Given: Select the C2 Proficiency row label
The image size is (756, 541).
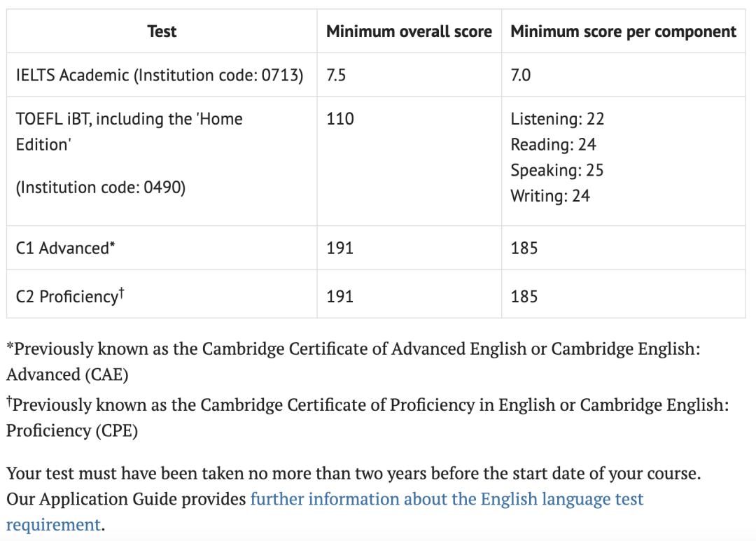Looking at the screenshot, I should (x=70, y=295).
